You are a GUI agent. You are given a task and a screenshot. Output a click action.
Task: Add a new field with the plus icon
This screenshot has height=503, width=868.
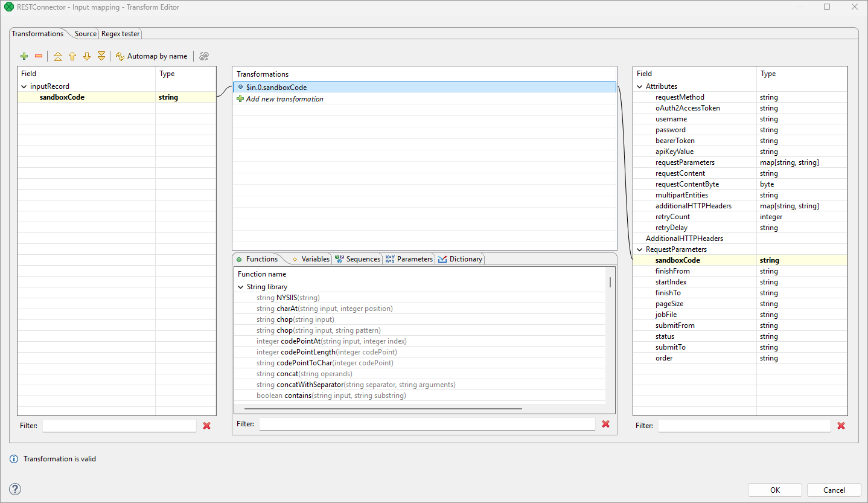(x=24, y=56)
